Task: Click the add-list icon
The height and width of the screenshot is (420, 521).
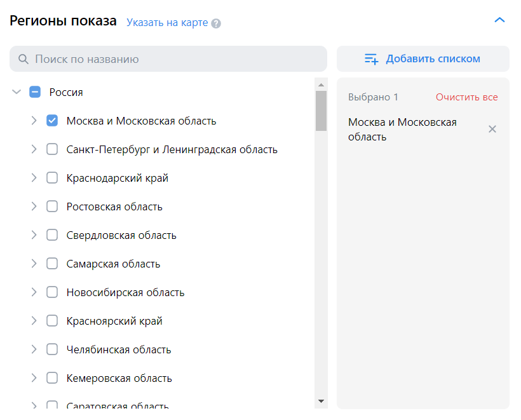Action: point(372,59)
